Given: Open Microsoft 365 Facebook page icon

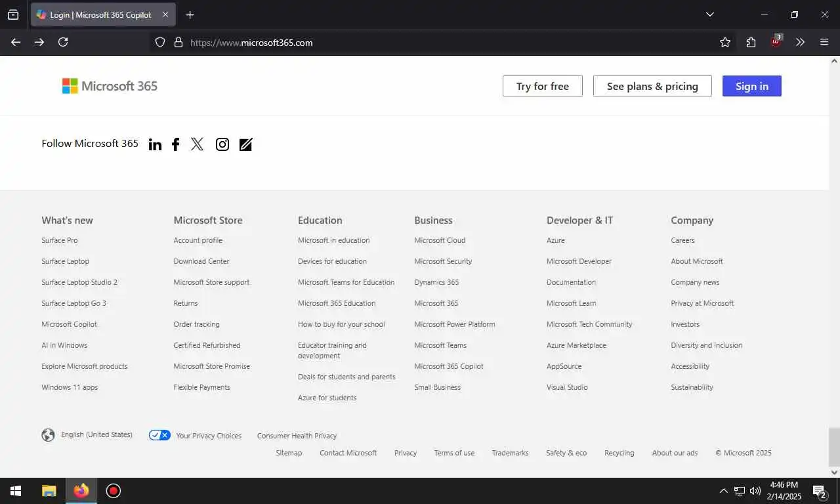Looking at the screenshot, I should tap(175, 144).
